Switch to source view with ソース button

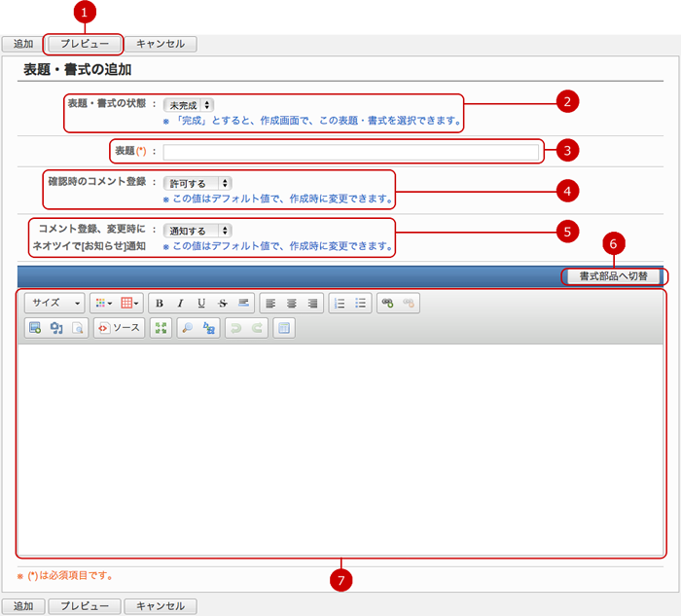pyautogui.click(x=119, y=328)
